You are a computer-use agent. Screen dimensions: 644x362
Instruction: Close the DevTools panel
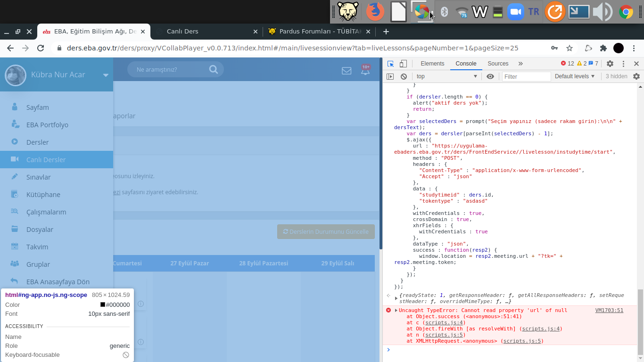click(636, 64)
